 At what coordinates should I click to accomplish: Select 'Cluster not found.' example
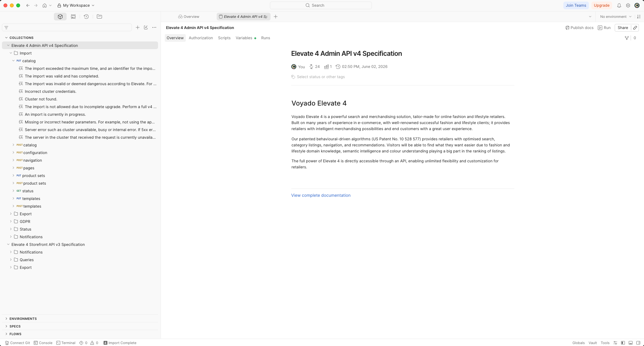point(41,99)
